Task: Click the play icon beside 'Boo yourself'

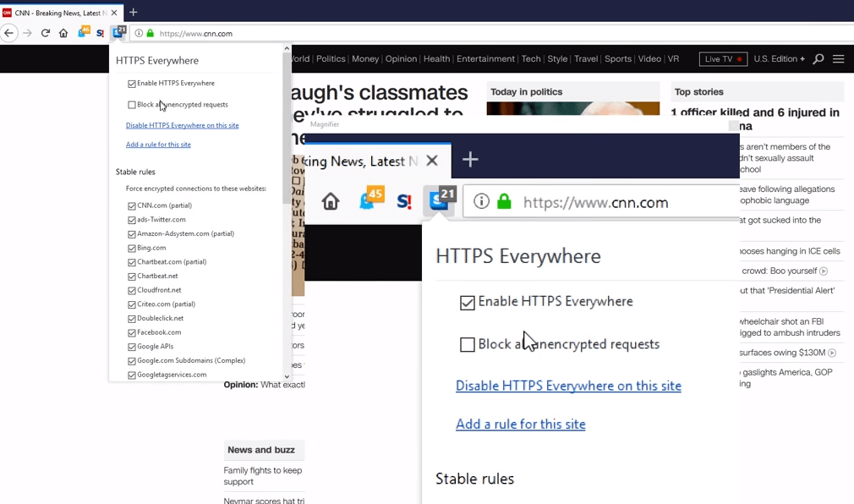Action: 824,271
